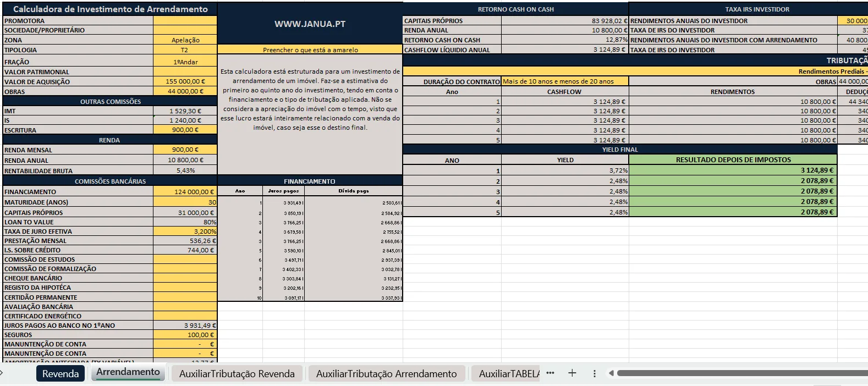Select the TAXA DE JURO EFETIVA 3,200% cell
Image resolution: width=868 pixels, height=386 pixels.
click(x=185, y=231)
